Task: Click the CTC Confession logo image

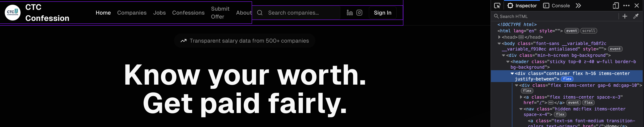Action: tap(13, 13)
